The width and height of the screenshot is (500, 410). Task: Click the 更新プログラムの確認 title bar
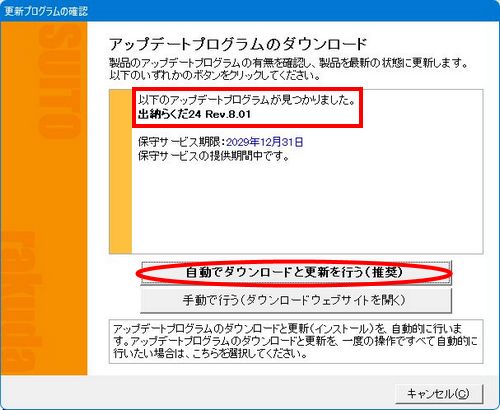pyautogui.click(x=250, y=11)
